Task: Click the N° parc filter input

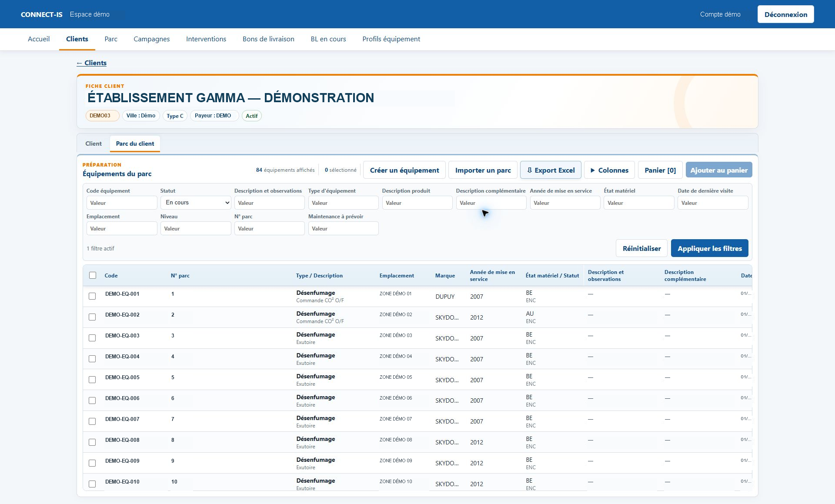Action: 270,228
